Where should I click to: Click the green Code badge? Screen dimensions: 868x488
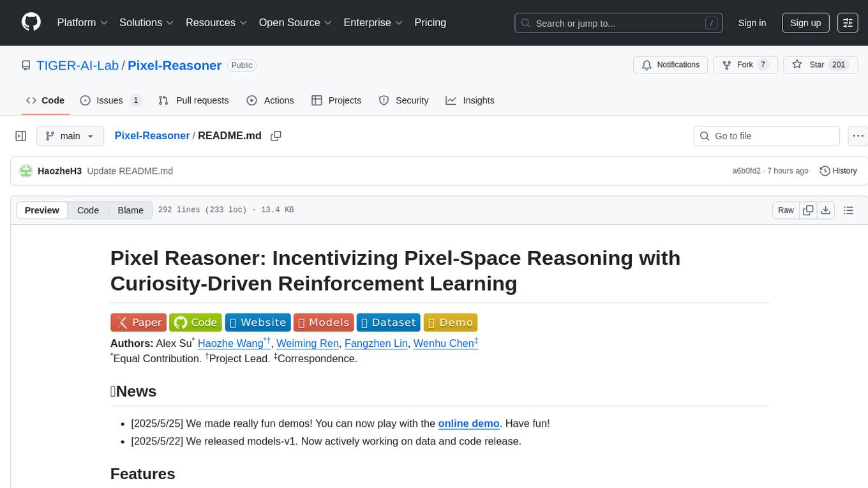(x=195, y=323)
